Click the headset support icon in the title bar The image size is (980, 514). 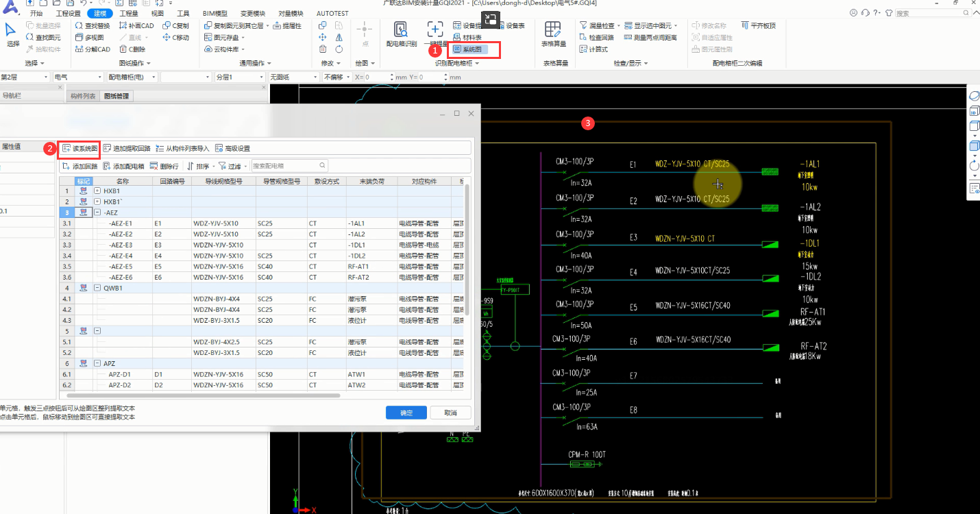[x=866, y=13]
